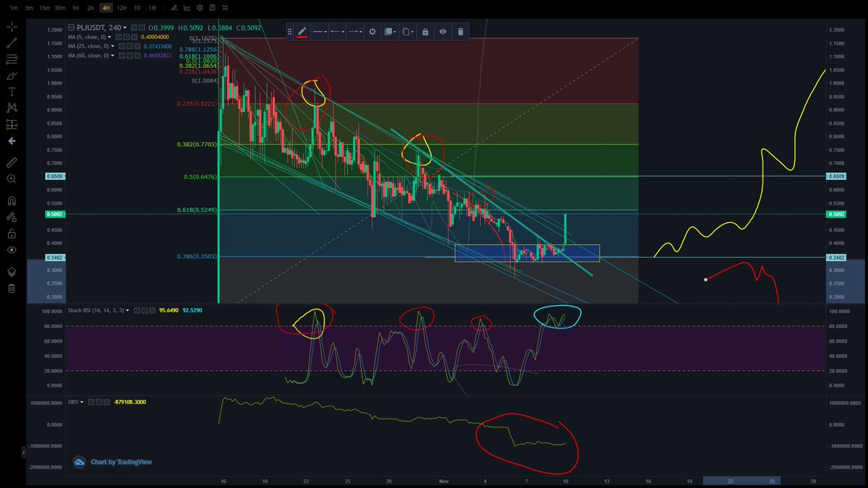The height and width of the screenshot is (488, 868).
Task: Hide the MA (60, close, 0) indicator
Action: pos(122,56)
